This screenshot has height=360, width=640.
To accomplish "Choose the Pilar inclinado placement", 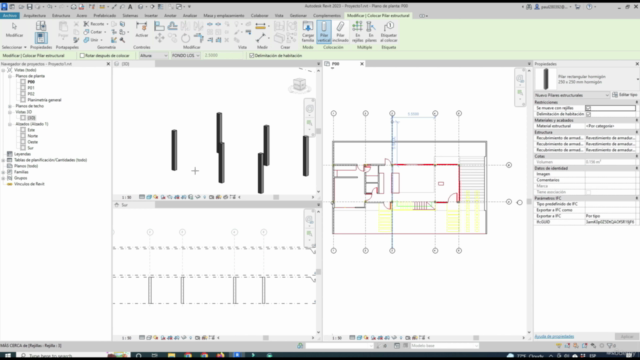I will (340, 32).
